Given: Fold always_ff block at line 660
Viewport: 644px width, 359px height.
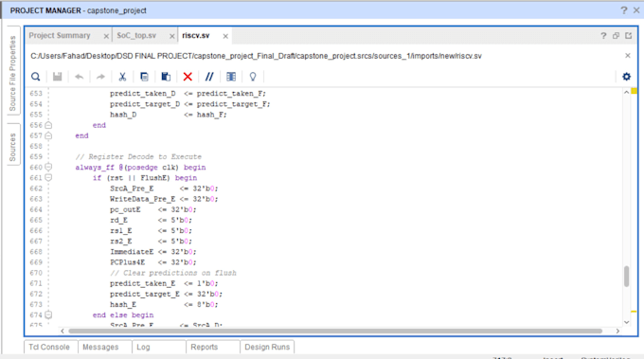Looking at the screenshot, I should (48, 167).
